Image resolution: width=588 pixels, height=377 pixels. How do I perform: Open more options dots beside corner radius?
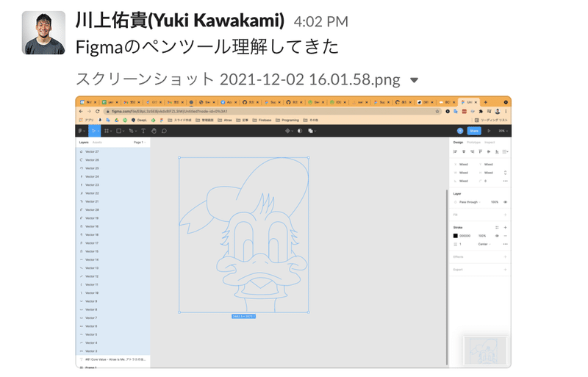point(505,182)
